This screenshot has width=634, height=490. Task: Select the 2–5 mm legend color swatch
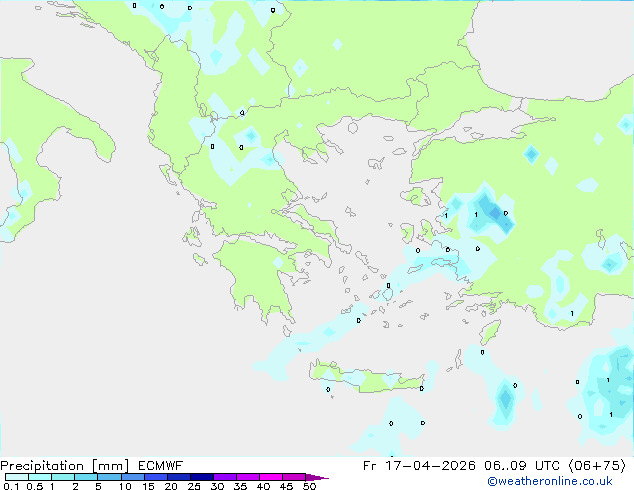point(86,477)
